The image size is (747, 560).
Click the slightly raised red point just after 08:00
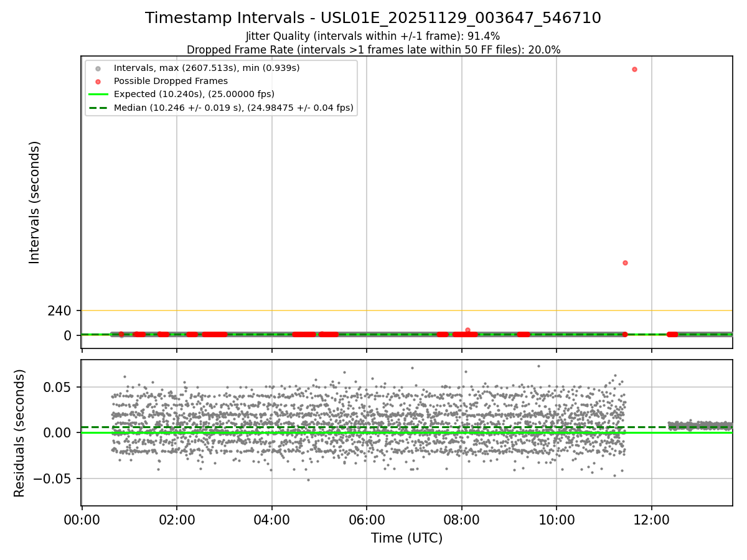467,330
